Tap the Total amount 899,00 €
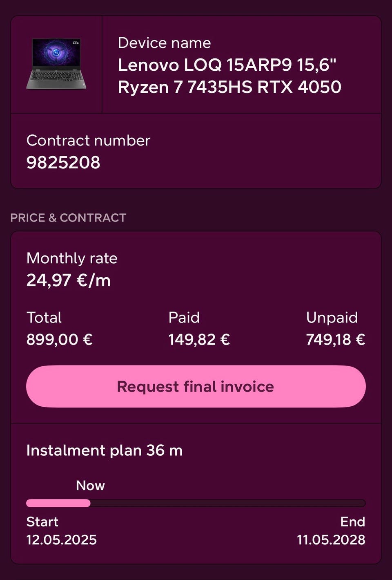Image resolution: width=392 pixels, height=580 pixels. 59,339
